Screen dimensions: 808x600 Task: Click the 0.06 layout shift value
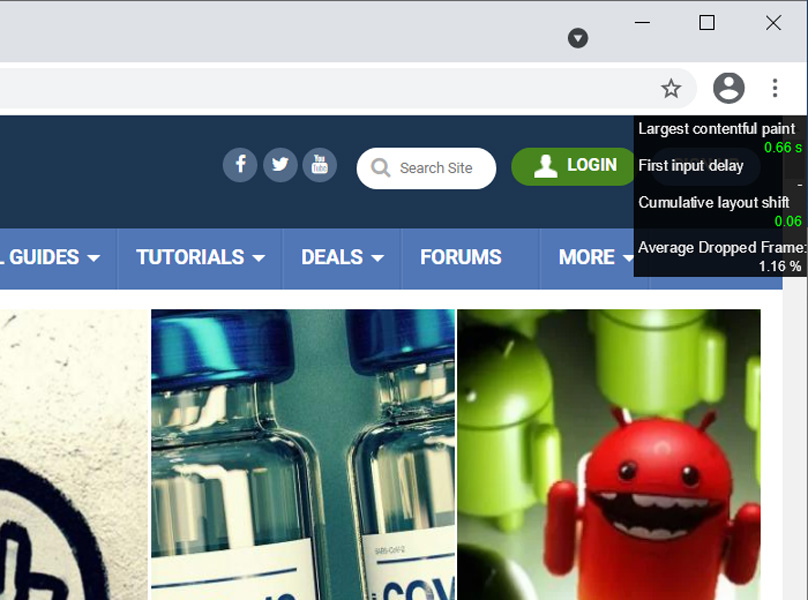point(788,222)
